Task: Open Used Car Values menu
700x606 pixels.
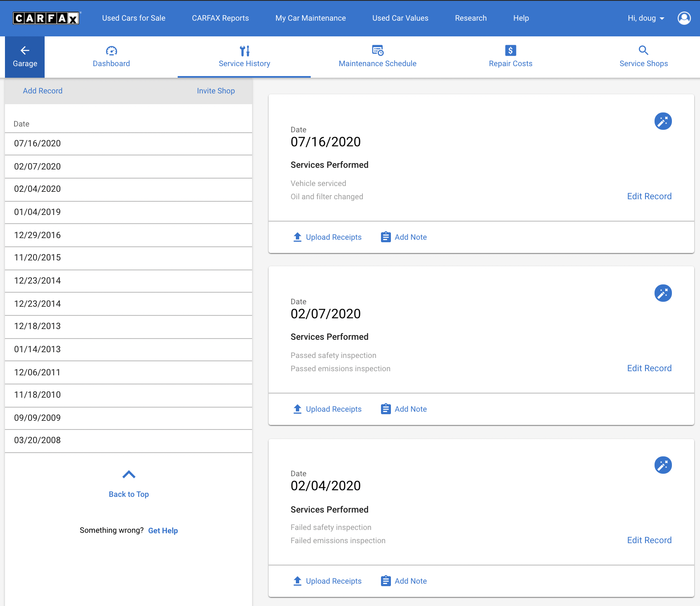Action: [400, 18]
